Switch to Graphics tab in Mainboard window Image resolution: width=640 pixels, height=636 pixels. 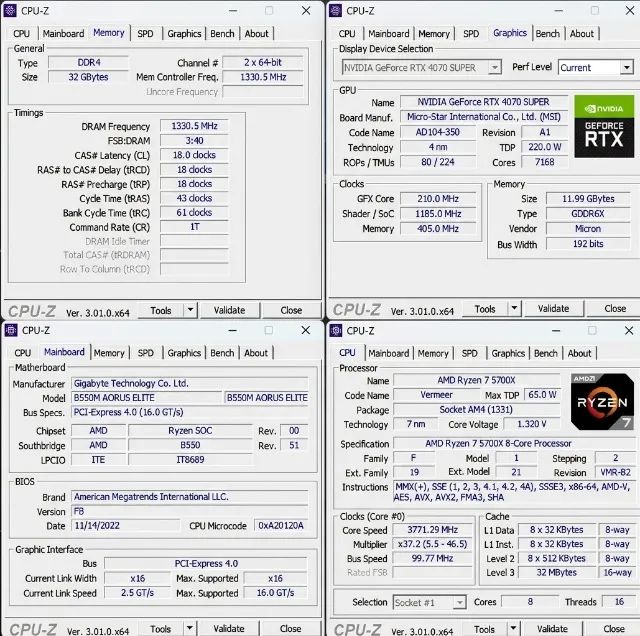[x=184, y=353]
